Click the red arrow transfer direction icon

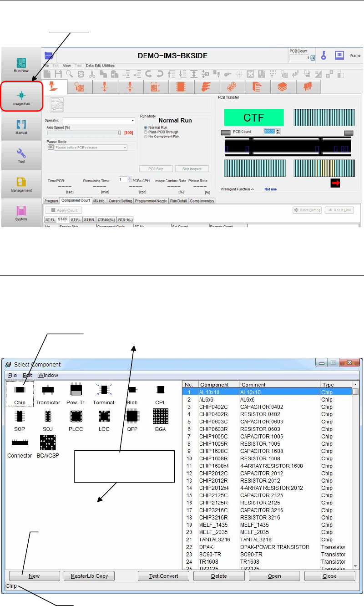[336, 183]
